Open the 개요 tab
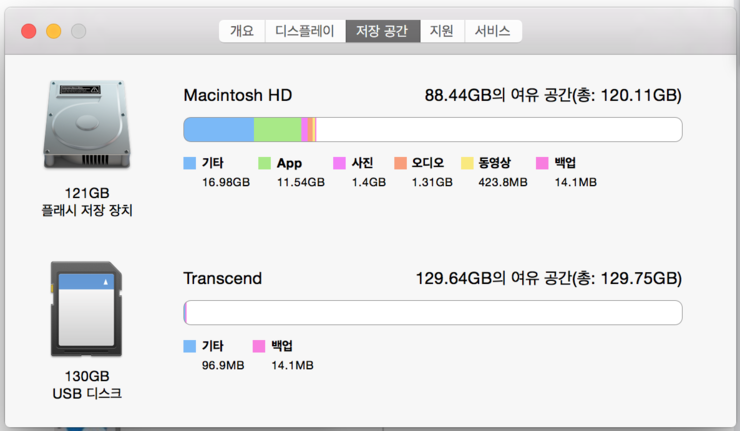 pyautogui.click(x=242, y=31)
